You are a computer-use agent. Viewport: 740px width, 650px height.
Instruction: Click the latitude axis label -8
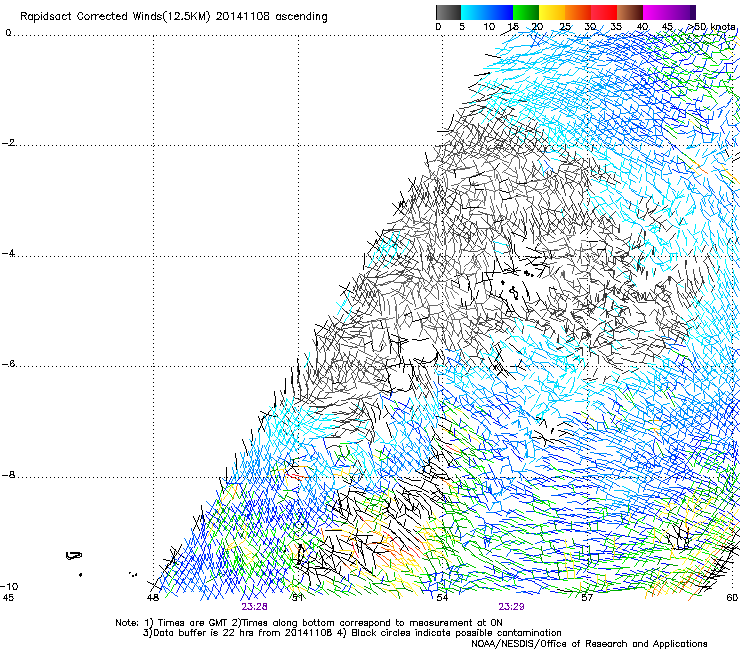click(9, 475)
